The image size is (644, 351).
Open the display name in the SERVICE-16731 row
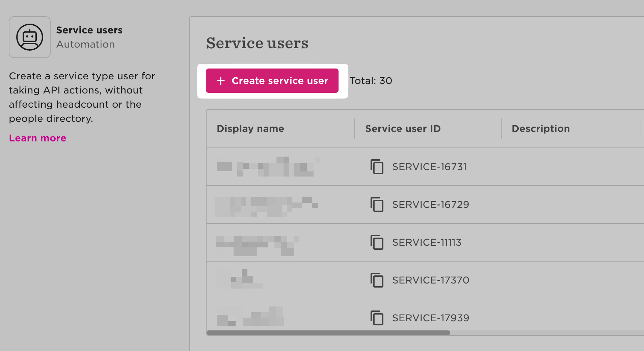point(267,167)
